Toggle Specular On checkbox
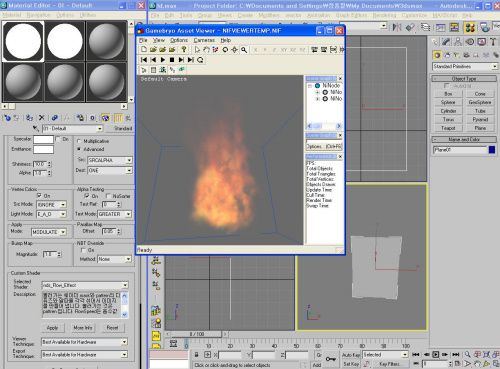The width and height of the screenshot is (500, 369). pyautogui.click(x=59, y=139)
